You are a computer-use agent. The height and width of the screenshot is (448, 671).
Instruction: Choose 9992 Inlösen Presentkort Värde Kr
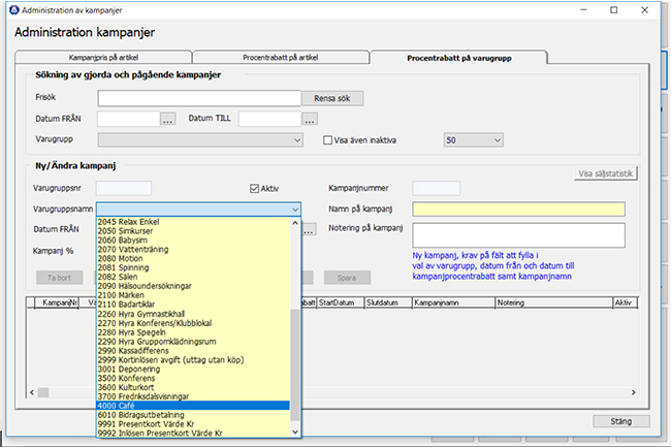[x=193, y=433]
